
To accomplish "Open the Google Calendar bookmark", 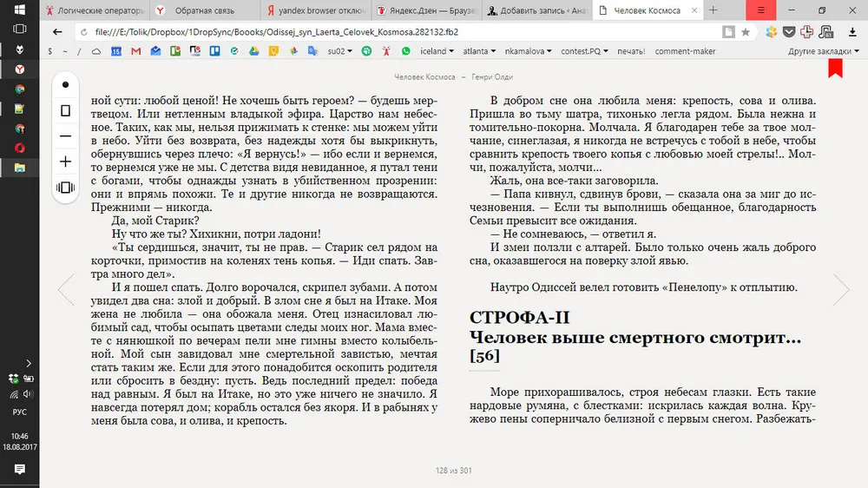I will 116,51.
